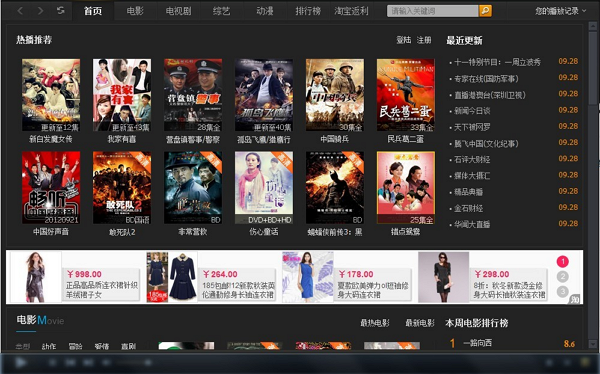The image size is (600, 374).
Task: Filter movies by 爱情 genre
Action: coord(102,346)
